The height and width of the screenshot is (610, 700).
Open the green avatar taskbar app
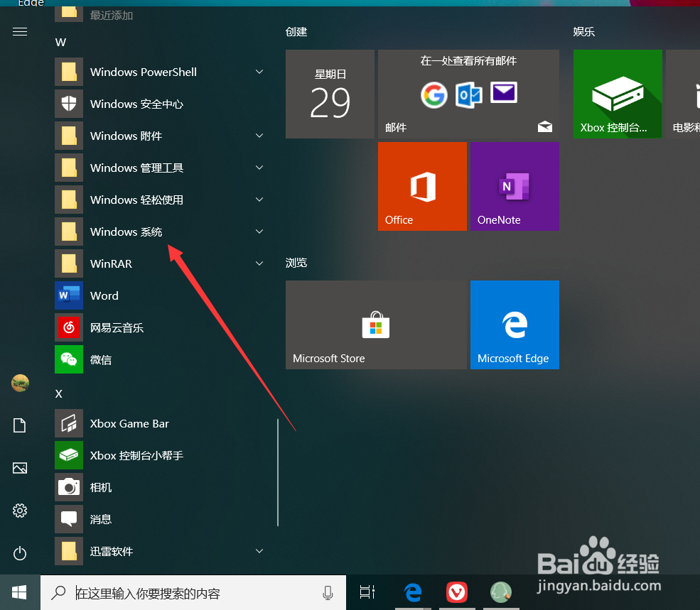pos(501,592)
